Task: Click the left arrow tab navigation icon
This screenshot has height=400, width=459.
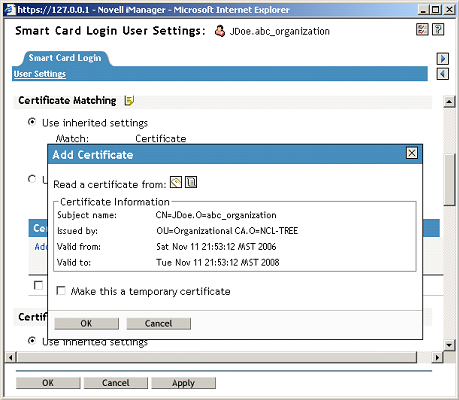Action: click(443, 74)
